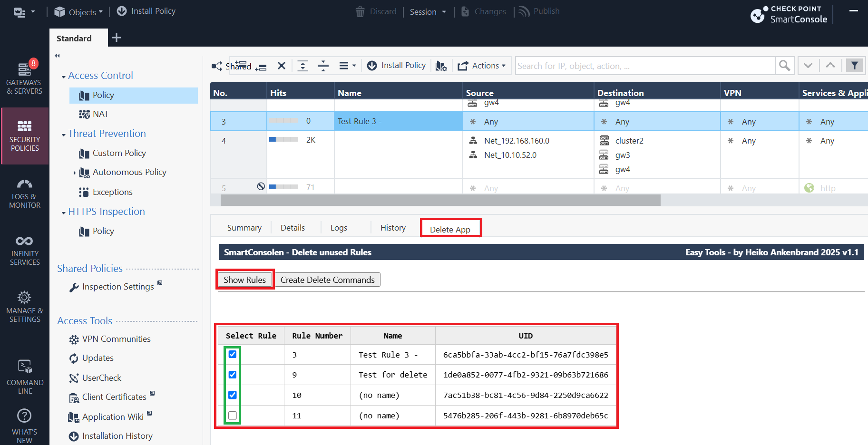This screenshot has width=868, height=445.
Task: Open the Actions dropdown
Action: [482, 66]
